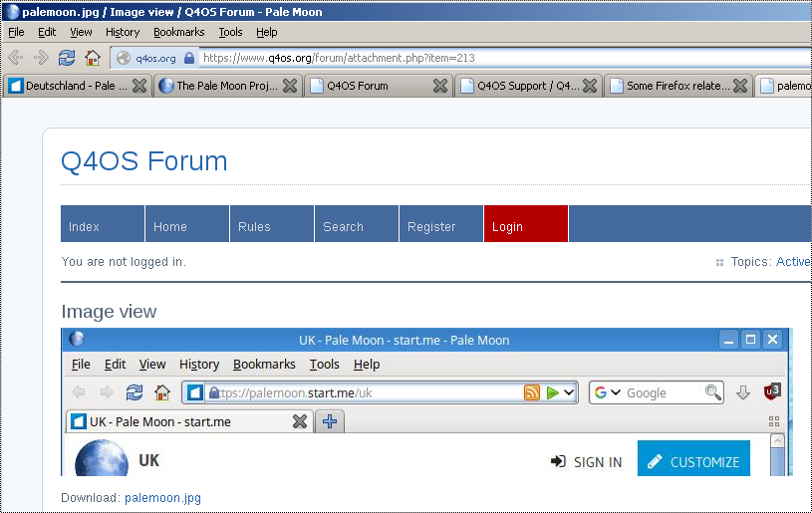Click the downloads arrow icon in the embedded screenshot
812x513 pixels.
[x=743, y=392]
